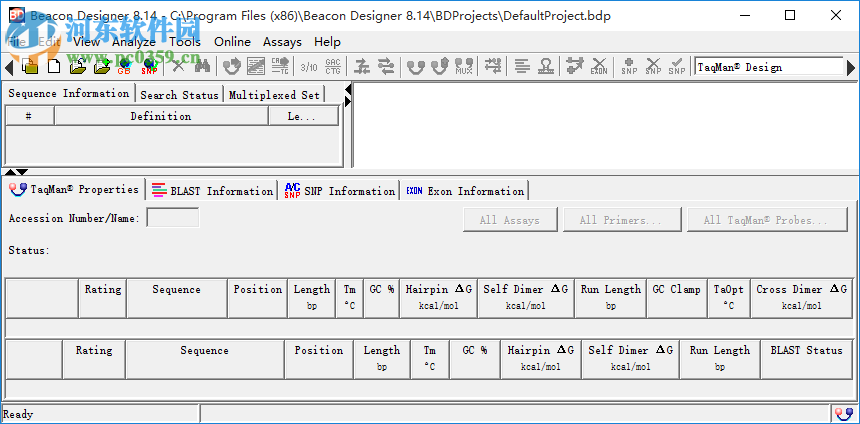Select the TaqMan Properties tab
860x424 pixels.
pyautogui.click(x=74, y=189)
